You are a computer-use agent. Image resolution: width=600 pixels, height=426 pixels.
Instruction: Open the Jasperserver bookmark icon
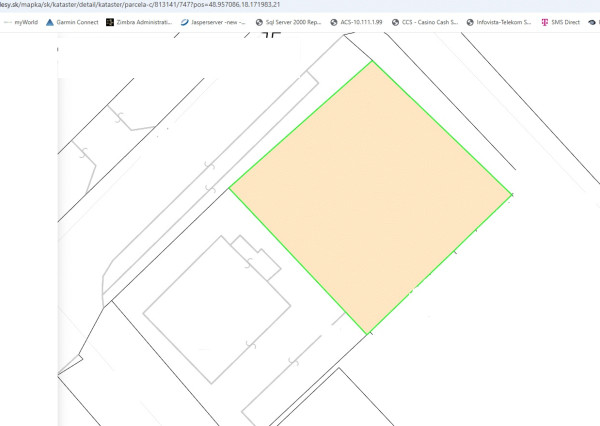tap(185, 21)
